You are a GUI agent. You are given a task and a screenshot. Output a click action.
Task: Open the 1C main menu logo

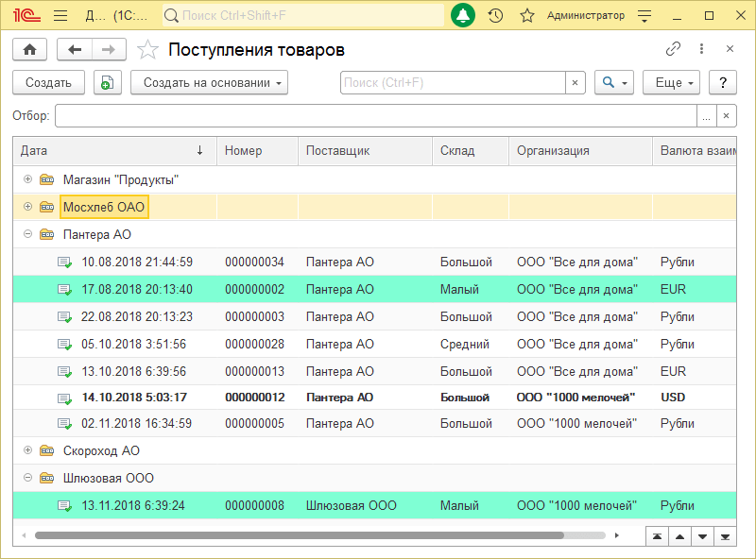[26, 15]
